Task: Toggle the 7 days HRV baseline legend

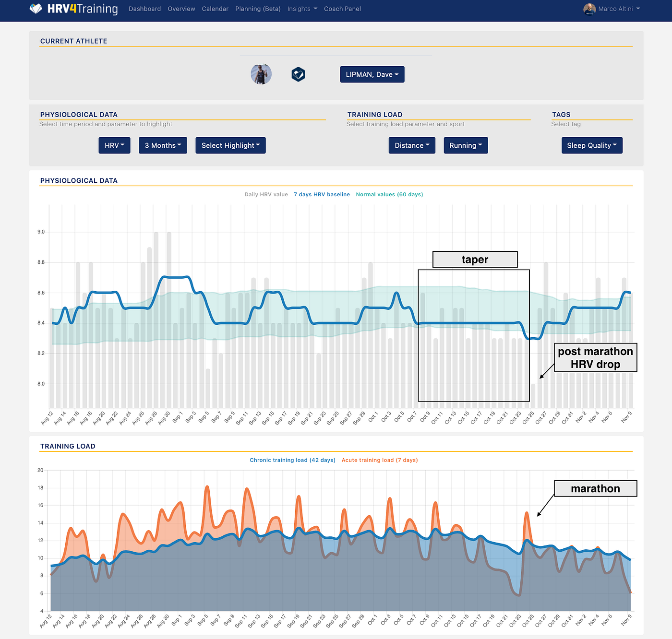Action: tap(322, 194)
